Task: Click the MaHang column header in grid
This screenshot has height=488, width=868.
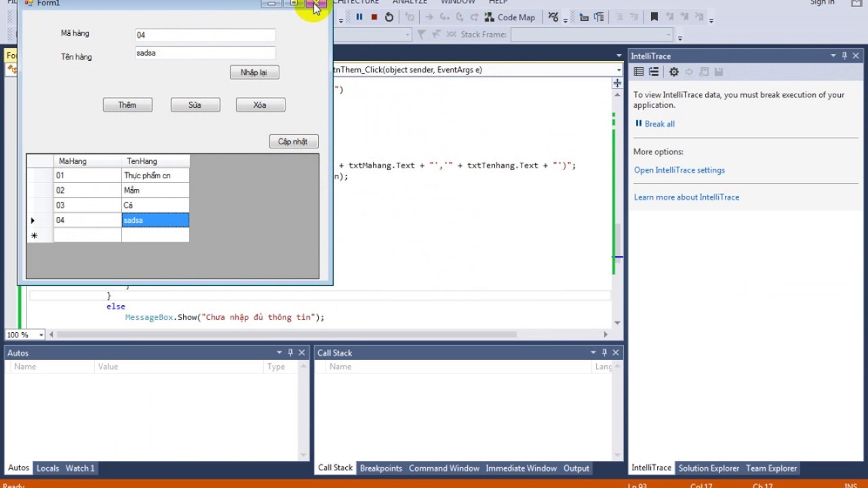Action: (x=87, y=161)
